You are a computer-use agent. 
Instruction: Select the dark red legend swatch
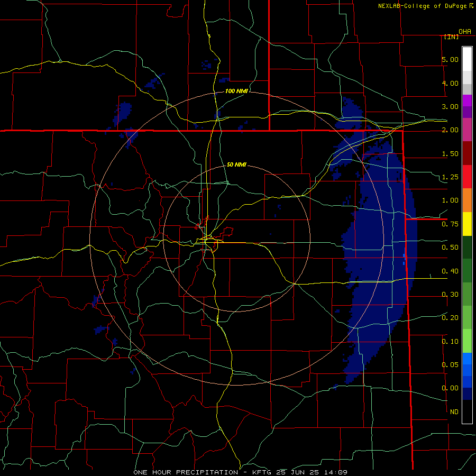467,153
